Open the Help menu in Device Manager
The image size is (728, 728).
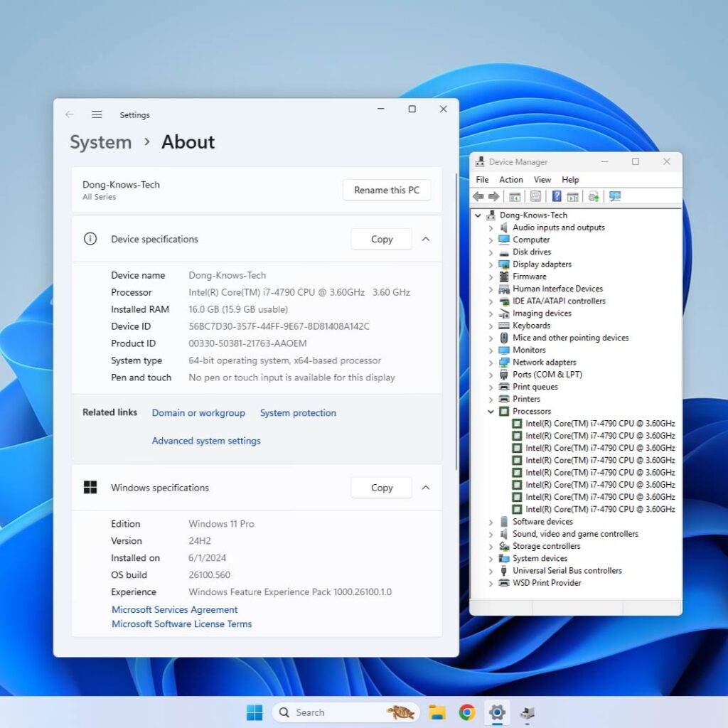pos(570,180)
